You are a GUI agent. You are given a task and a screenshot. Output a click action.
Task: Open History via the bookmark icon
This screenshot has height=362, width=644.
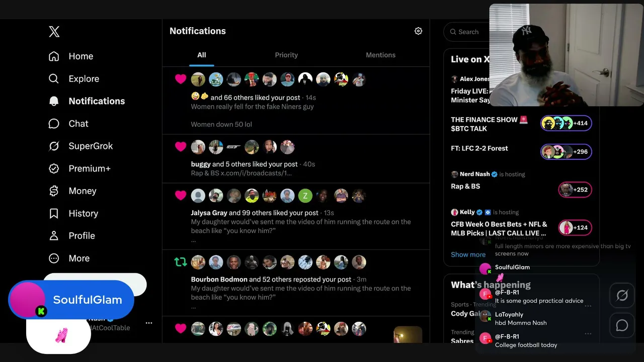54,213
